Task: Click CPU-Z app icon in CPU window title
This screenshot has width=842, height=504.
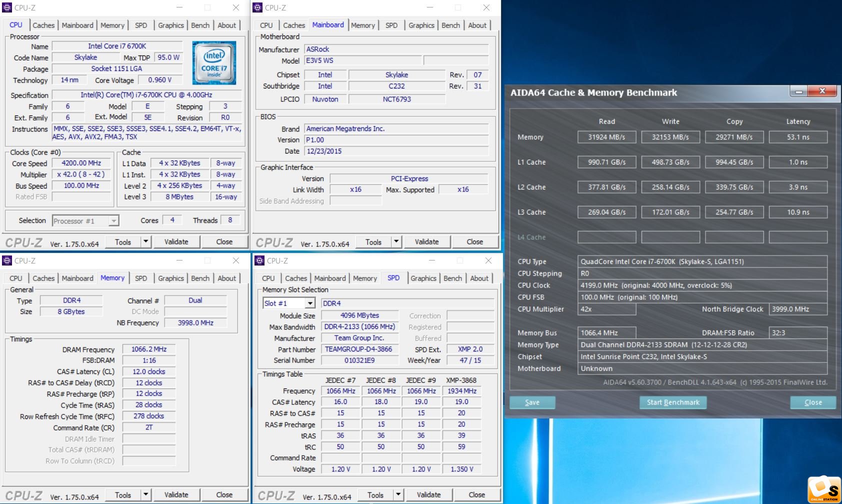Action: point(7,7)
